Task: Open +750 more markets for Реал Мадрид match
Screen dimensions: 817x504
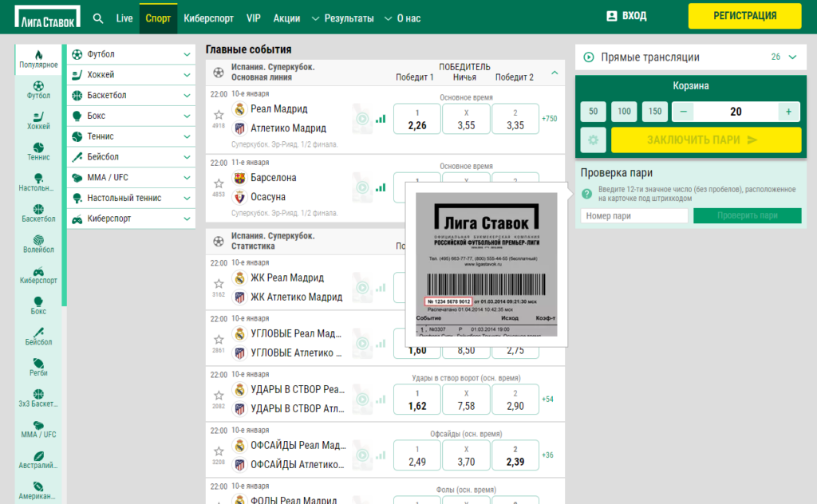Action: 549,119
